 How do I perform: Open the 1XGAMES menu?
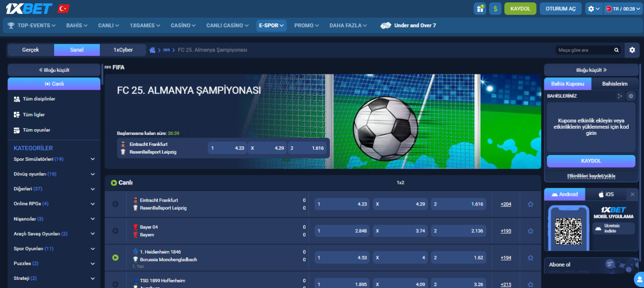(145, 25)
